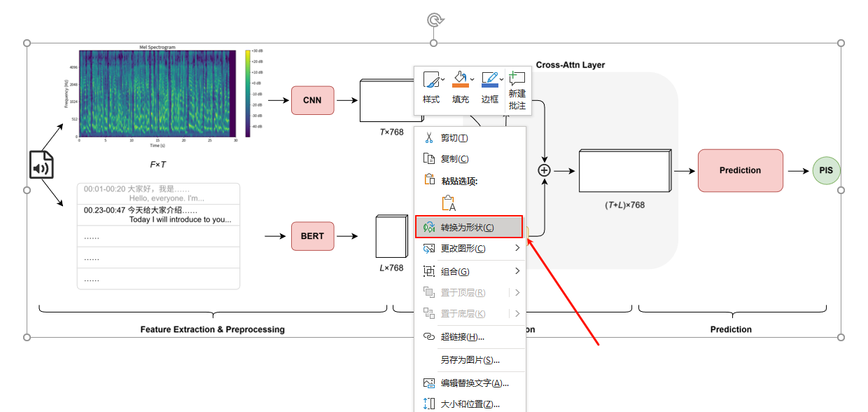Screen dimensions: 868x412
Task: Click the edit alt text icon
Action: 429,383
